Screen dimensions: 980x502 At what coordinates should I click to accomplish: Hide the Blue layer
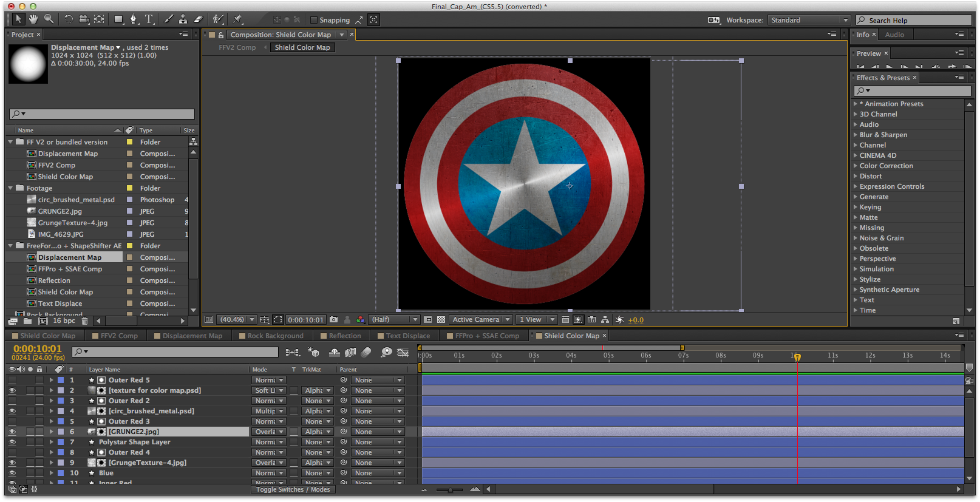click(x=12, y=473)
